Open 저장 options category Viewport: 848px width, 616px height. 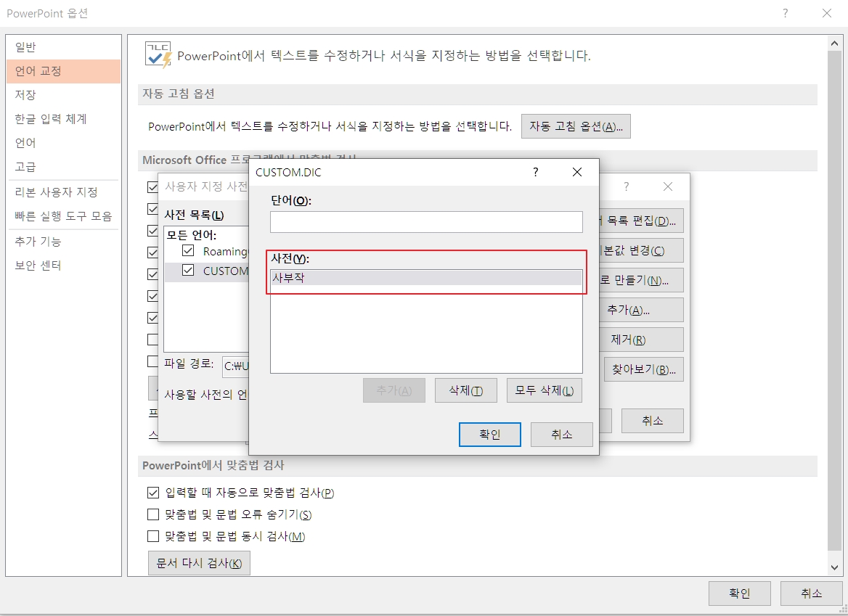point(63,95)
